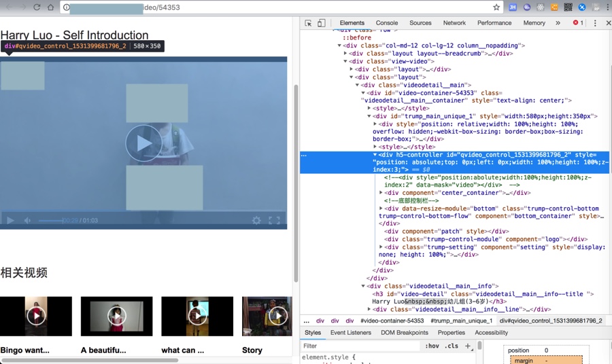Image resolution: width=612 pixels, height=364 pixels.
Task: Expand the layout--breadcrumb div node
Action: point(345,54)
